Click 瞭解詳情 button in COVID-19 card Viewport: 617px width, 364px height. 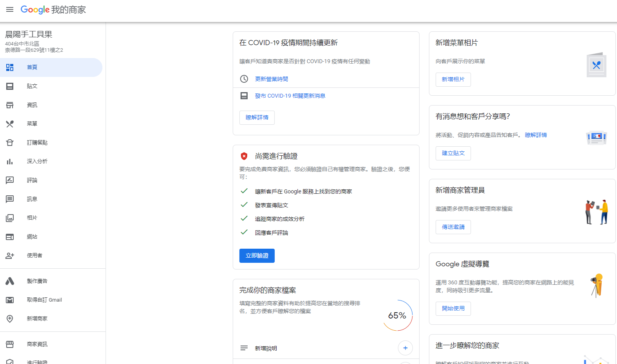pos(257,118)
